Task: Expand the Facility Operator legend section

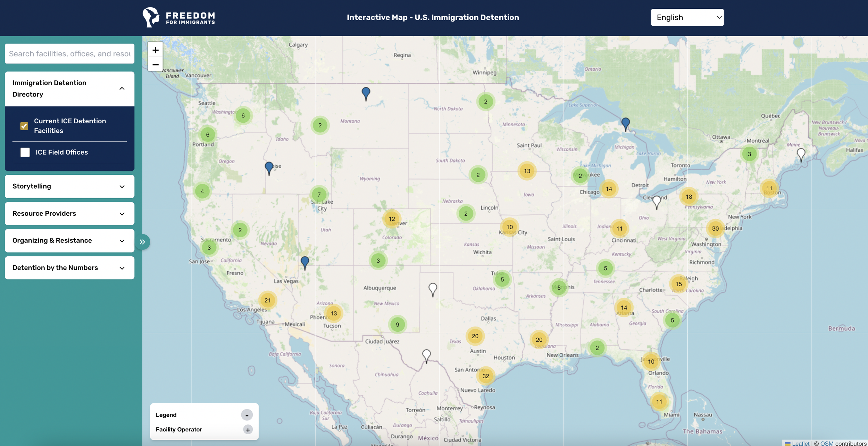Action: tap(248, 430)
